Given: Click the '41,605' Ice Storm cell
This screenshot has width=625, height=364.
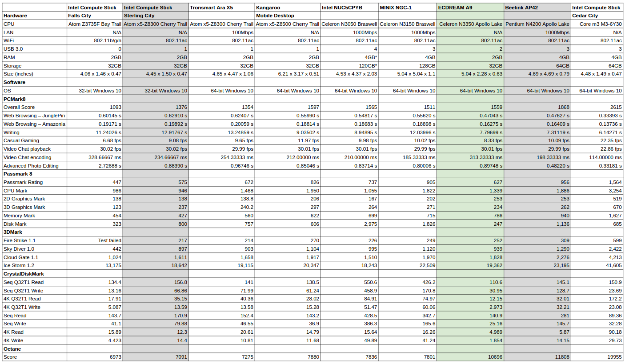Looking at the screenshot, I should point(597,265).
